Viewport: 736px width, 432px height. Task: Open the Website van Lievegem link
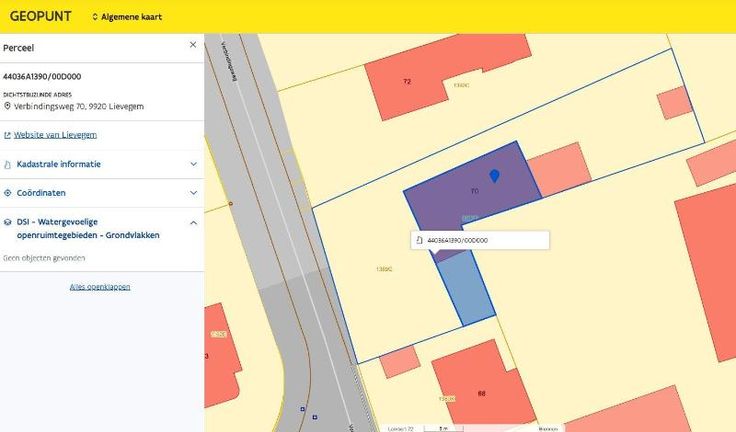[55, 135]
